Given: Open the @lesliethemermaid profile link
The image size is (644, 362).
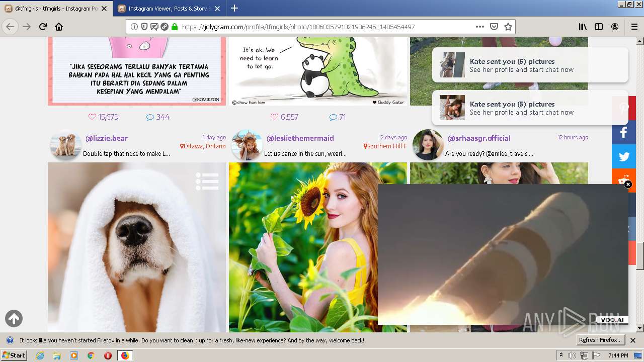Looking at the screenshot, I should pos(300,138).
